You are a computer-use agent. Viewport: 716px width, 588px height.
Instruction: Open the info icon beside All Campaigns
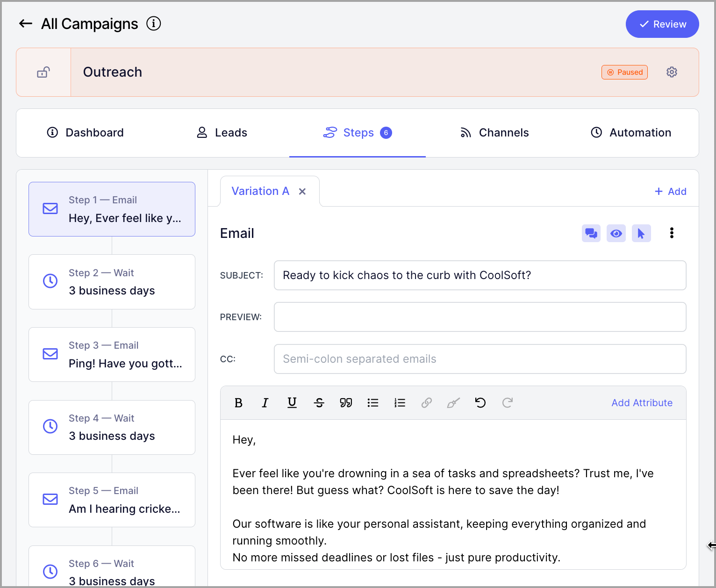click(x=154, y=23)
